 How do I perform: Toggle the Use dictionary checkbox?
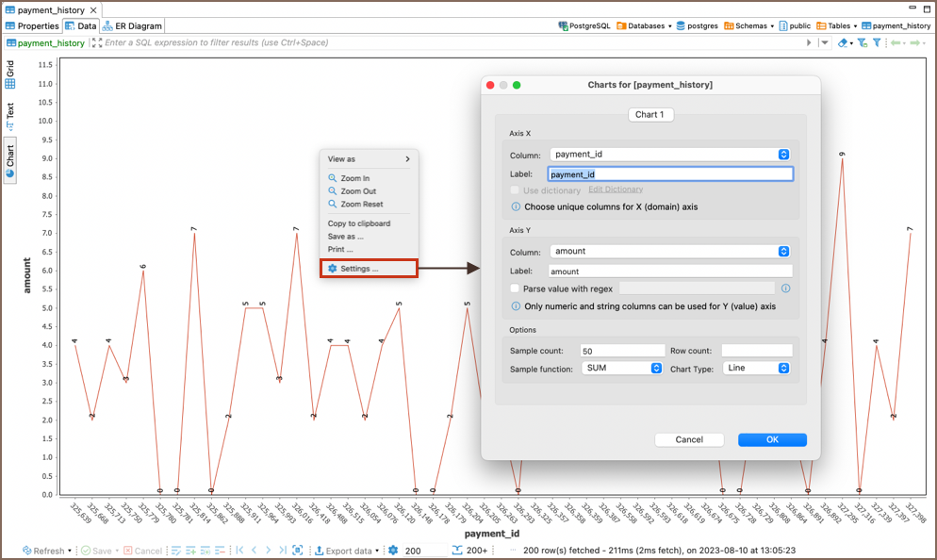515,190
